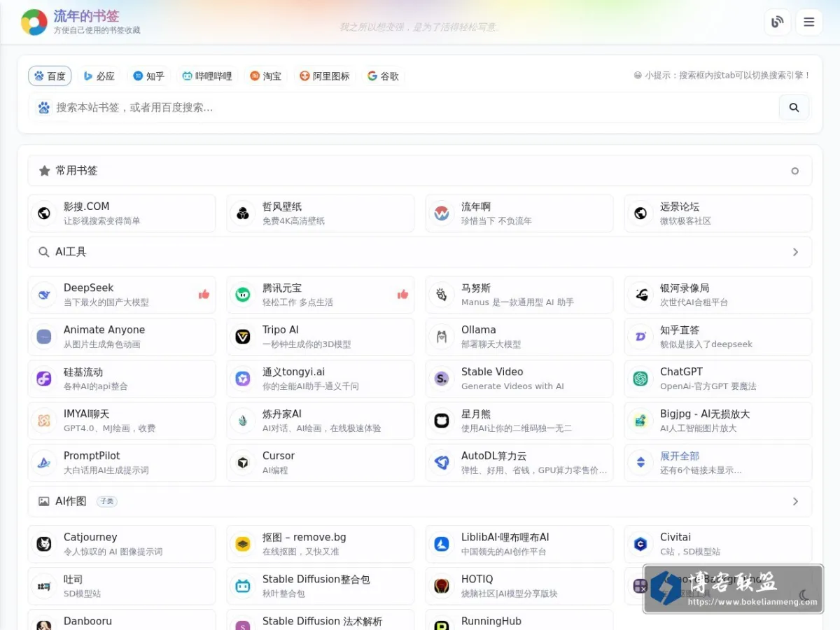This screenshot has height=630, width=840.
Task: Open the HOTIQ bookmark
Action: pos(519,586)
